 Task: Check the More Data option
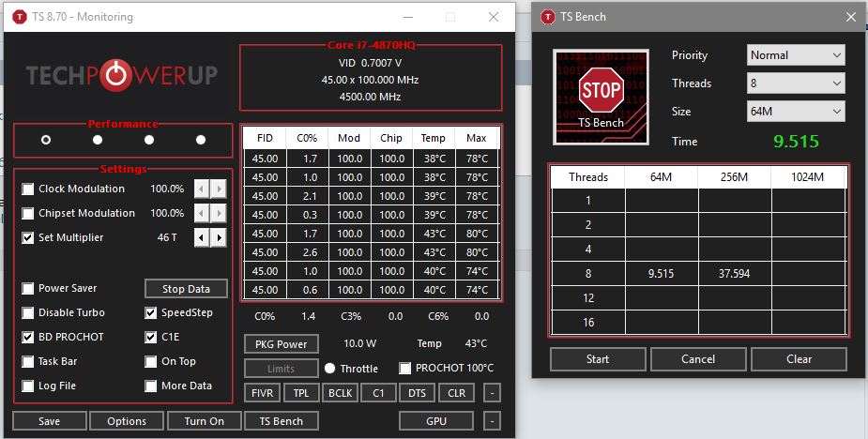click(150, 386)
